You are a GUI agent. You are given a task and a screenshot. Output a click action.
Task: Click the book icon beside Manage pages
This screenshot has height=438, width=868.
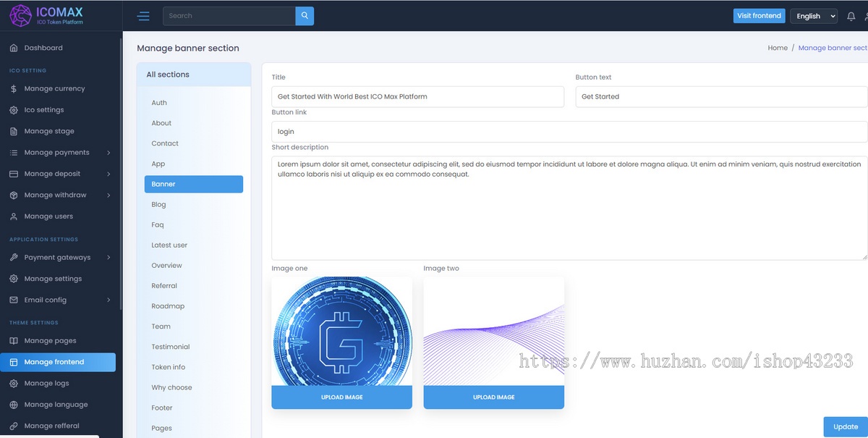coord(14,341)
